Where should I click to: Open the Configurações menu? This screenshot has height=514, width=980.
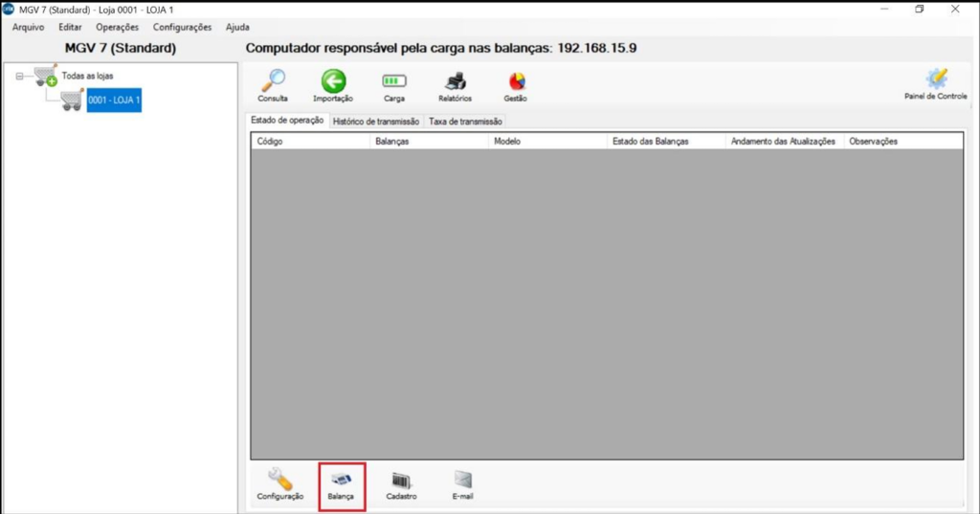point(182,28)
